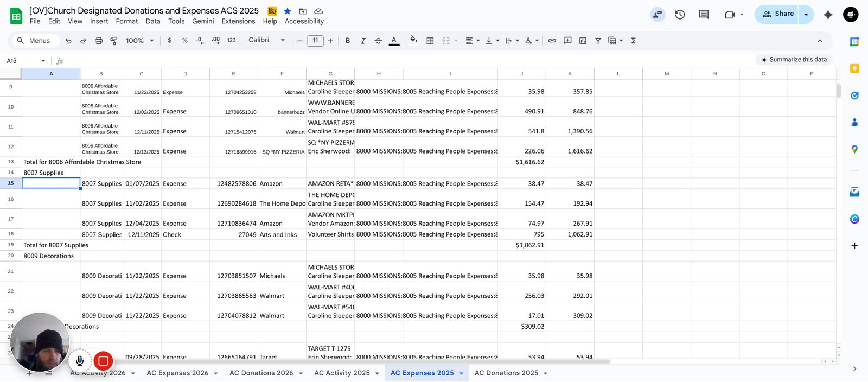This screenshot has height=382, width=868.
Task: Open the fill color picker
Action: (413, 40)
